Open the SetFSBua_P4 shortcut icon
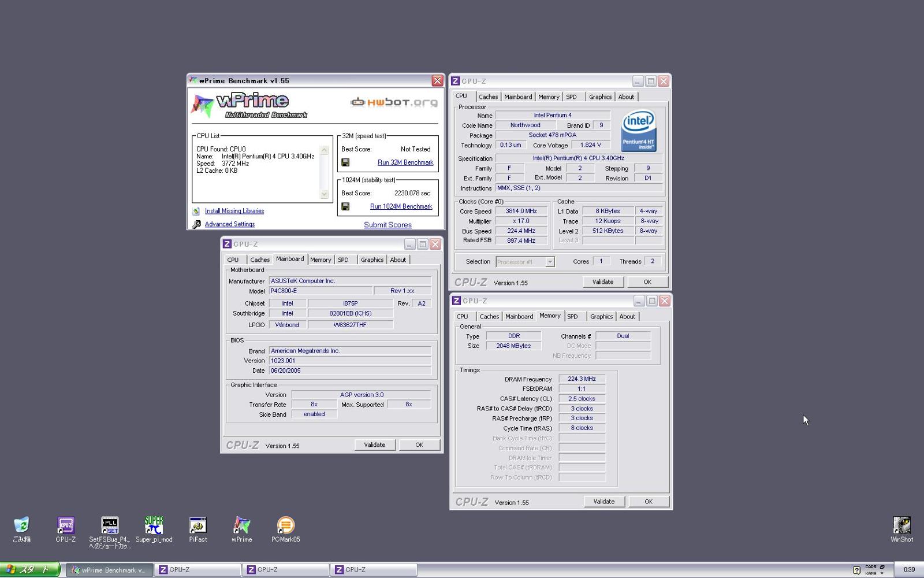The width and height of the screenshot is (924, 578). click(x=110, y=525)
